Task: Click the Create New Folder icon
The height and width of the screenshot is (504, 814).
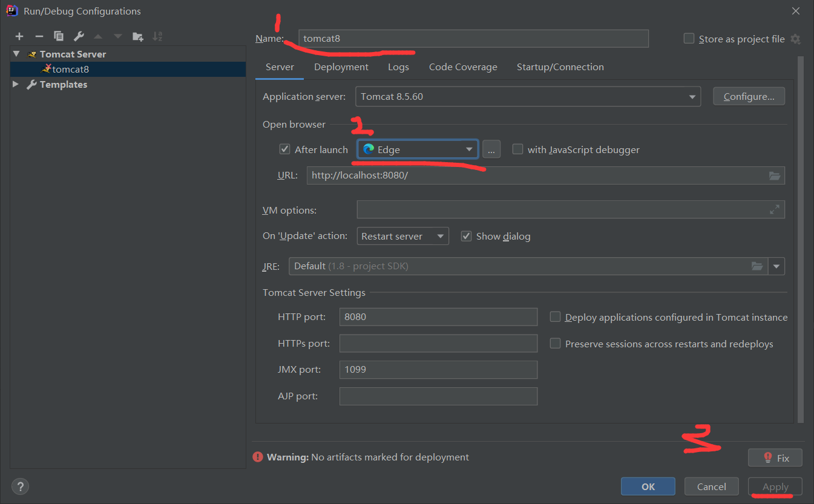Action: coord(138,36)
